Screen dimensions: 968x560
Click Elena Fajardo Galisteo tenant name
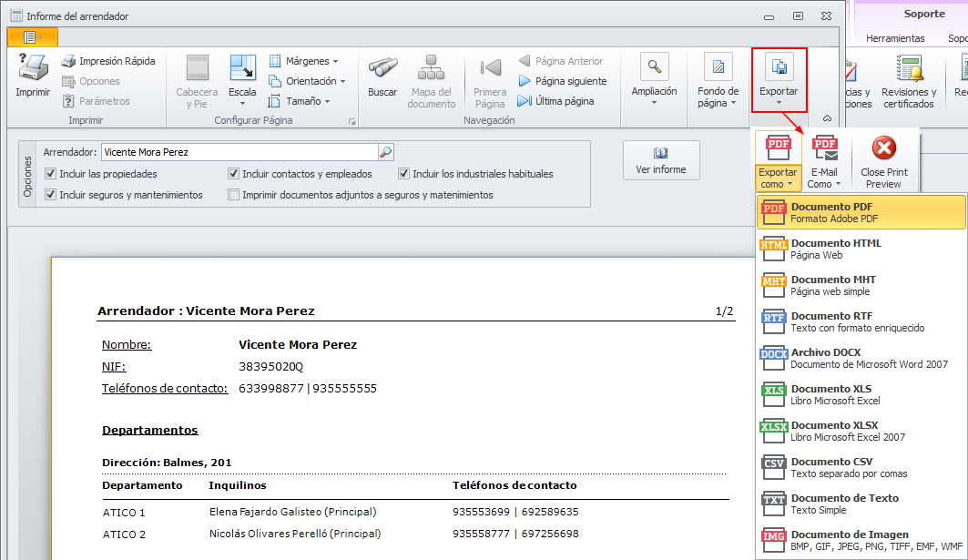pos(292,512)
